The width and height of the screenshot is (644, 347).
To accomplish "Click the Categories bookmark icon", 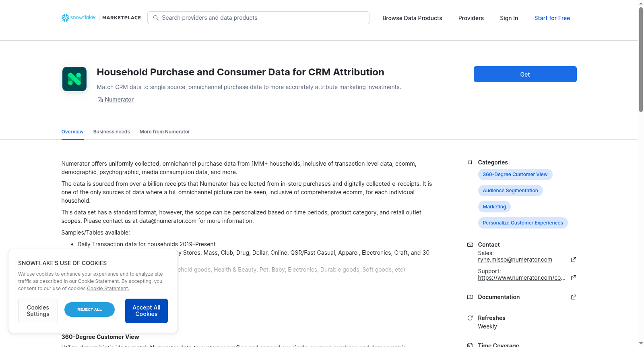I will 470,162.
